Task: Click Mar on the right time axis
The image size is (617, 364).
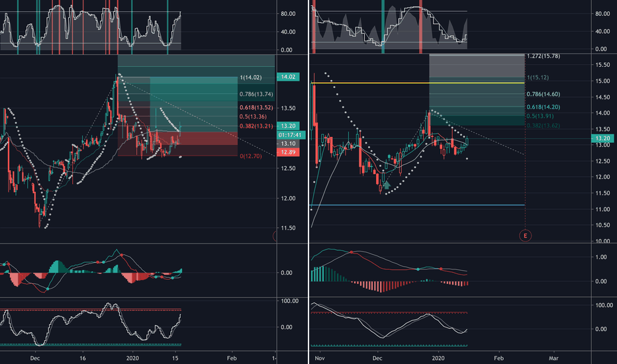Action: point(553,358)
